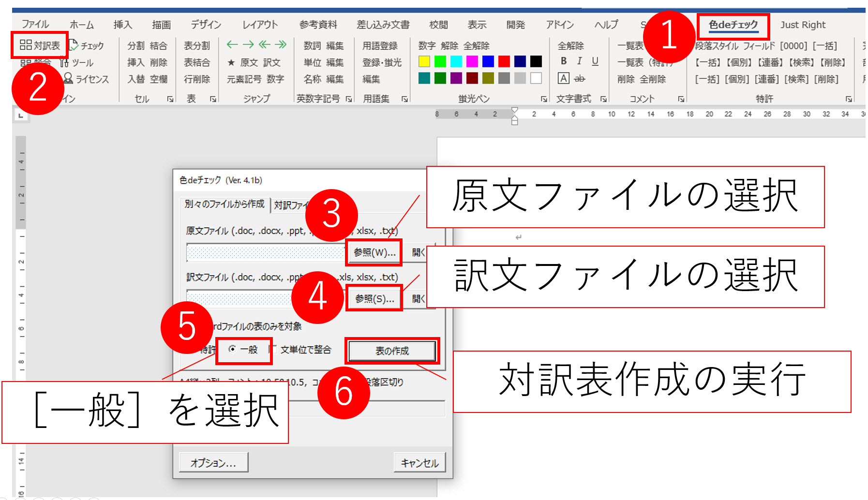Viewport: 868px width, 500px height.
Task: Expand the 用語集 group dialog launcher
Action: tap(404, 99)
